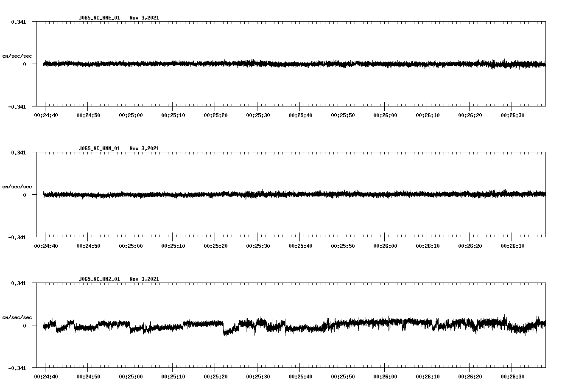Click 00:25:10 time label on HNZ axis
This screenshot has width=576, height=392.
173,377
